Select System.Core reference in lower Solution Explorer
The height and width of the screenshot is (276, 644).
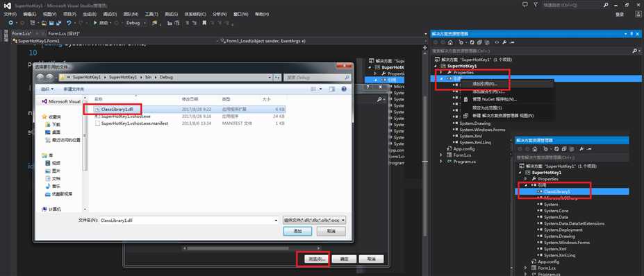coord(556,211)
